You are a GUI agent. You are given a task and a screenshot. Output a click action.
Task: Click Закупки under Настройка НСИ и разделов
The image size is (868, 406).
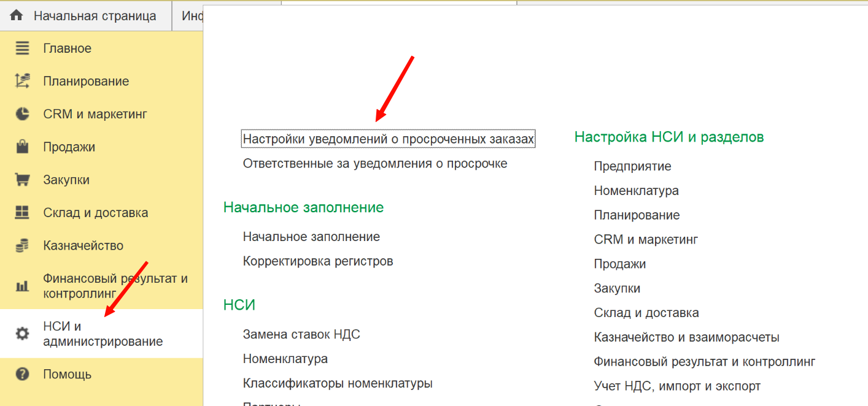617,288
